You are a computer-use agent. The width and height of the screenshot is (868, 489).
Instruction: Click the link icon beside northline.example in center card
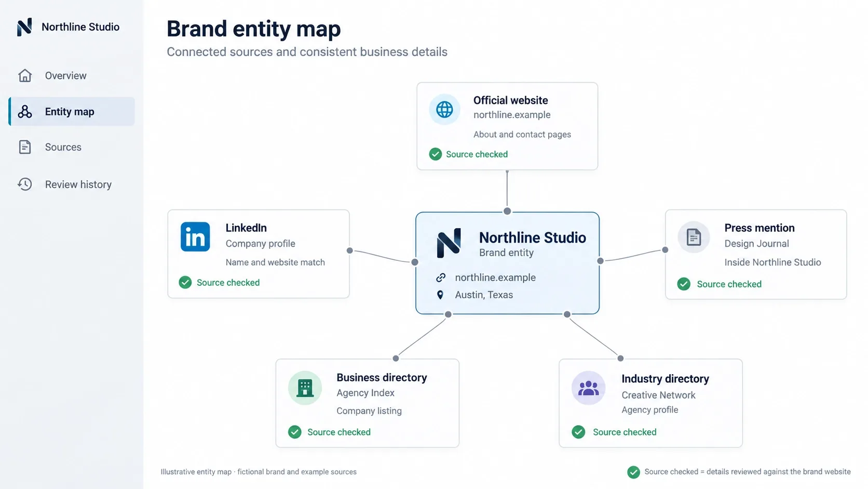coord(441,277)
